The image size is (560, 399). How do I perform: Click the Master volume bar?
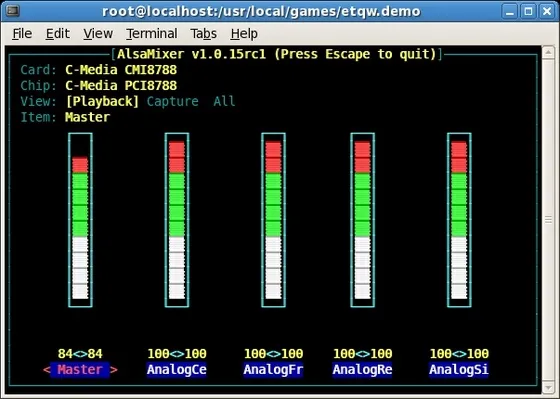(x=80, y=220)
